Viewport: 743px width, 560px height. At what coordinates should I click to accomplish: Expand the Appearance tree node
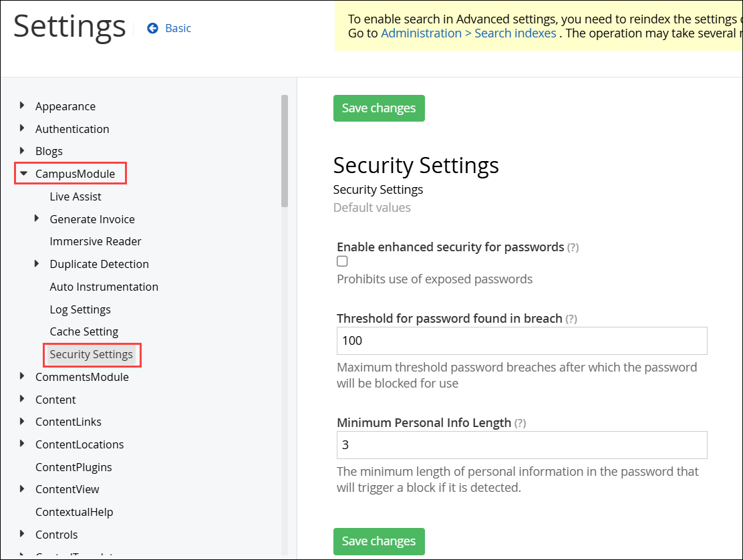pyautogui.click(x=22, y=106)
